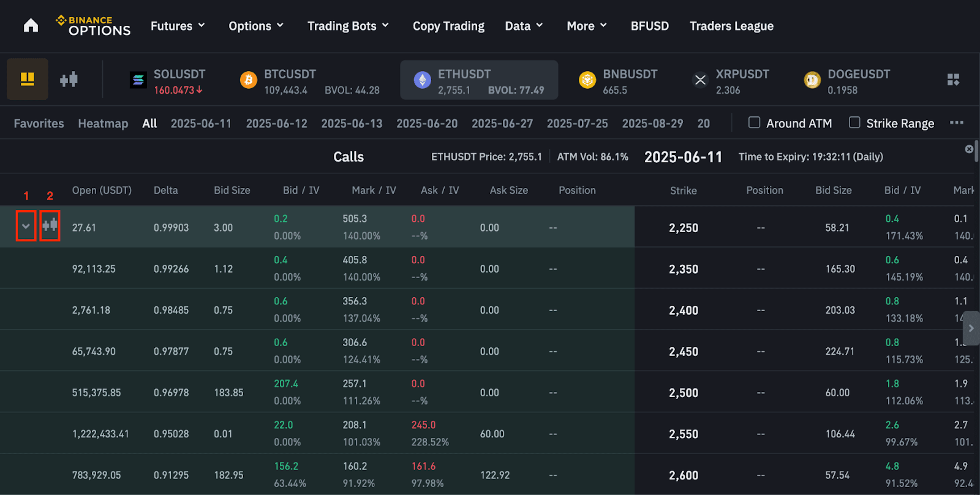The image size is (980, 495).
Task: Close the panel with the small X icon
Action: pos(969,149)
